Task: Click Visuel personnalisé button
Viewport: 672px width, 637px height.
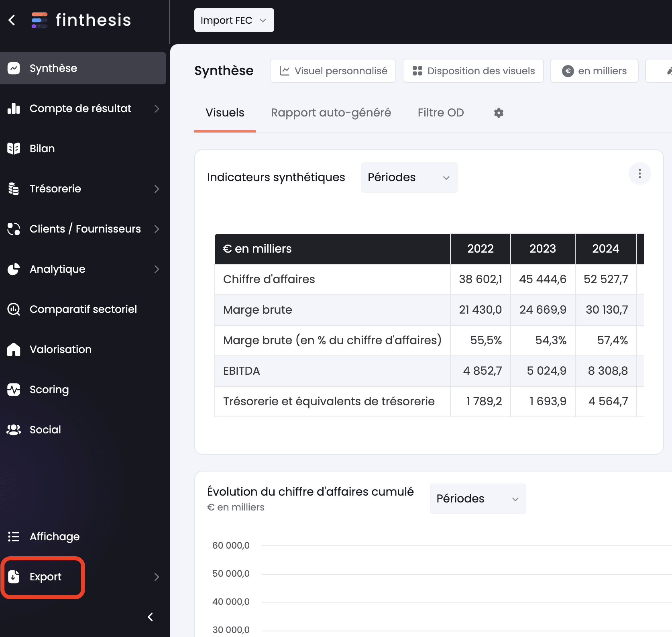Action: coord(333,71)
